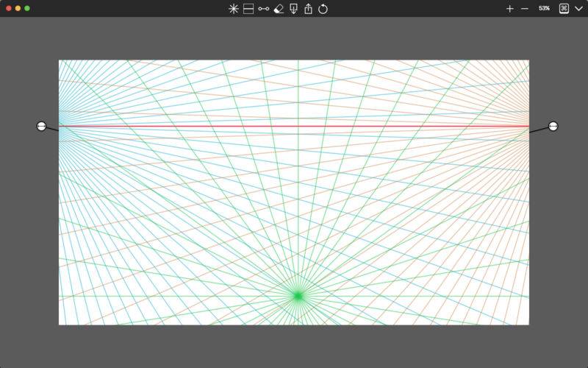Open the command key shortcuts icon
The image size is (588, 368).
(564, 9)
